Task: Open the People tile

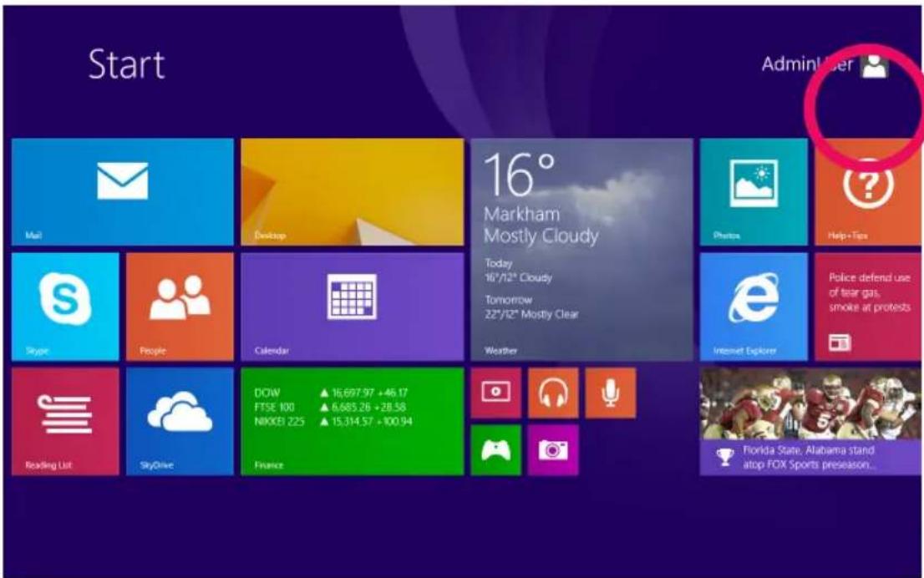Action: tap(180, 307)
